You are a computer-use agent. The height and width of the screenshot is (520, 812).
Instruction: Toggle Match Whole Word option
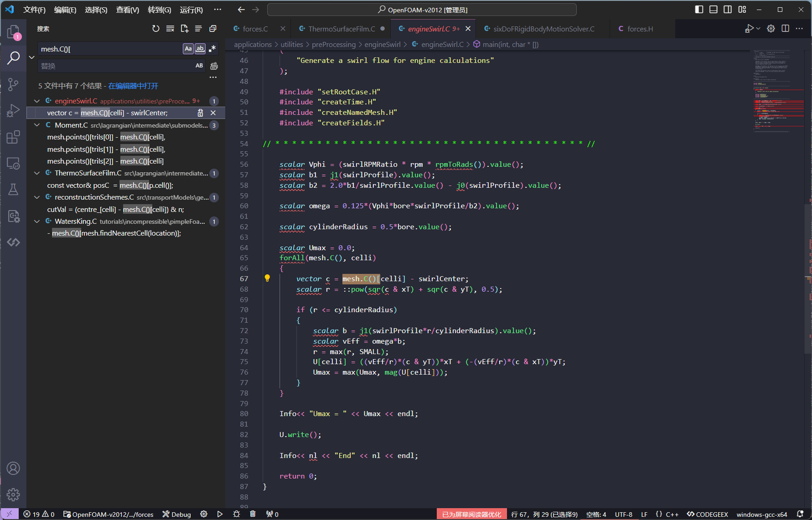point(200,49)
